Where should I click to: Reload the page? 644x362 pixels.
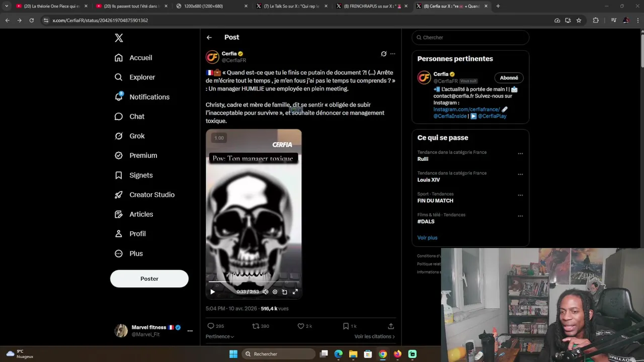(31, 21)
